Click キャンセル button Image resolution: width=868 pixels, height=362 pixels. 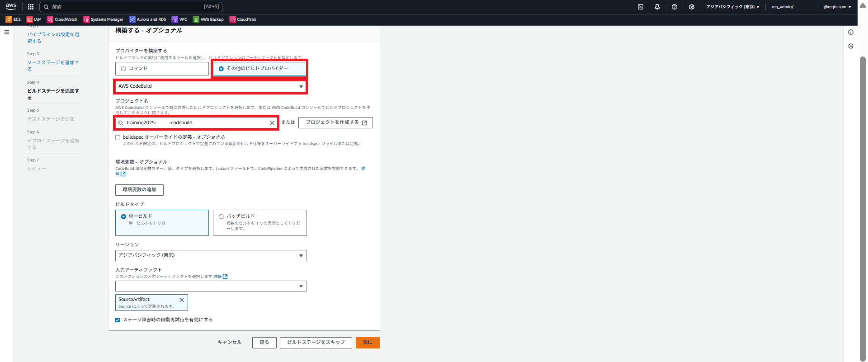[x=230, y=343]
